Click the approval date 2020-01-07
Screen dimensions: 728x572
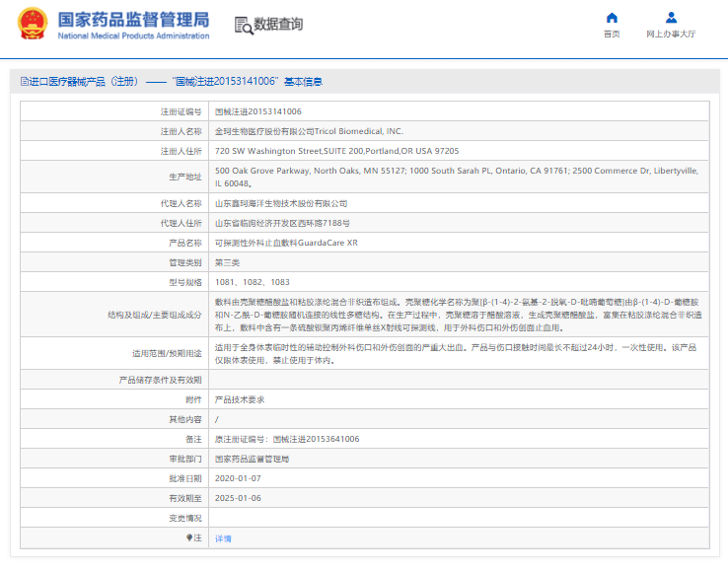[238, 478]
